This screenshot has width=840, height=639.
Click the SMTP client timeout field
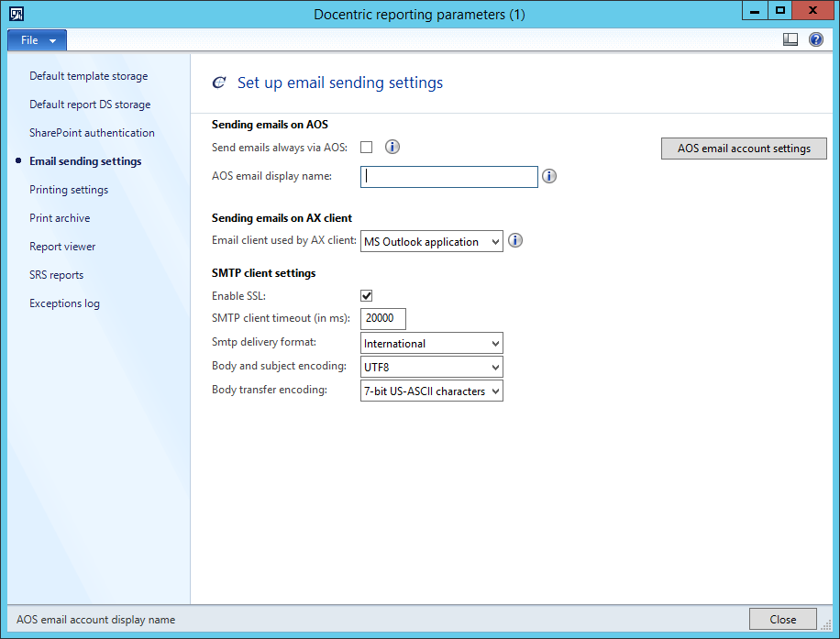[x=383, y=319]
